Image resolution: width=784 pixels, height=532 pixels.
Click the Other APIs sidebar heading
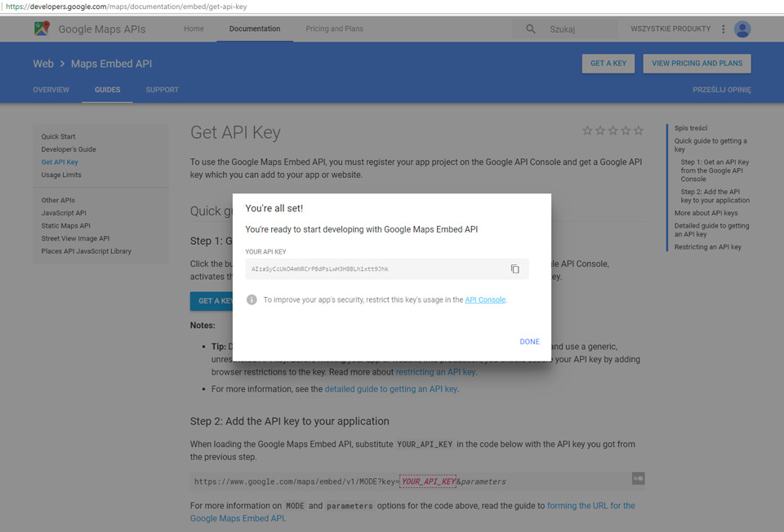[x=58, y=200]
